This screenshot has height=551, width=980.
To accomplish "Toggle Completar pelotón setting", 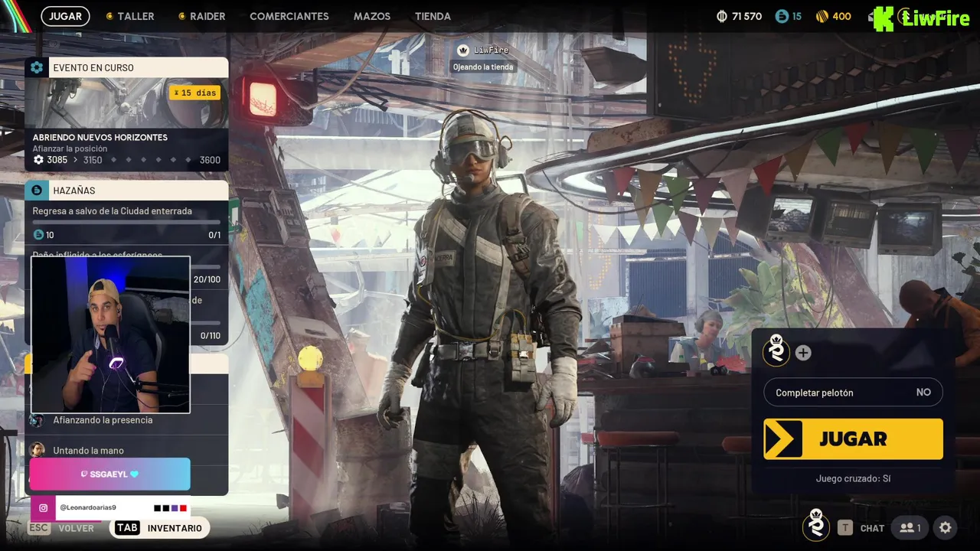I will point(853,393).
